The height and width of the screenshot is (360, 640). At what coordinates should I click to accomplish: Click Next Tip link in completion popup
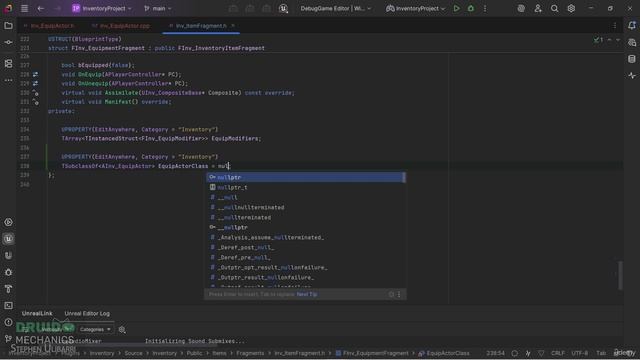coord(307,294)
